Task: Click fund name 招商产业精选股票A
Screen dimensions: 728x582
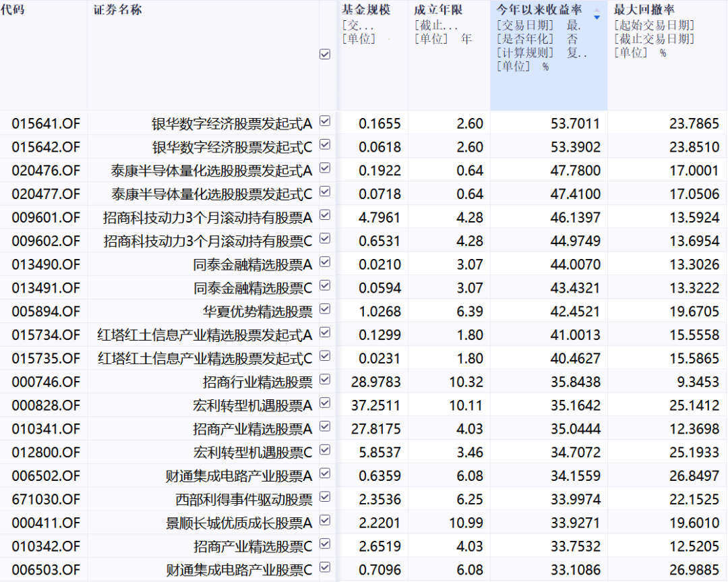Action: click(253, 429)
